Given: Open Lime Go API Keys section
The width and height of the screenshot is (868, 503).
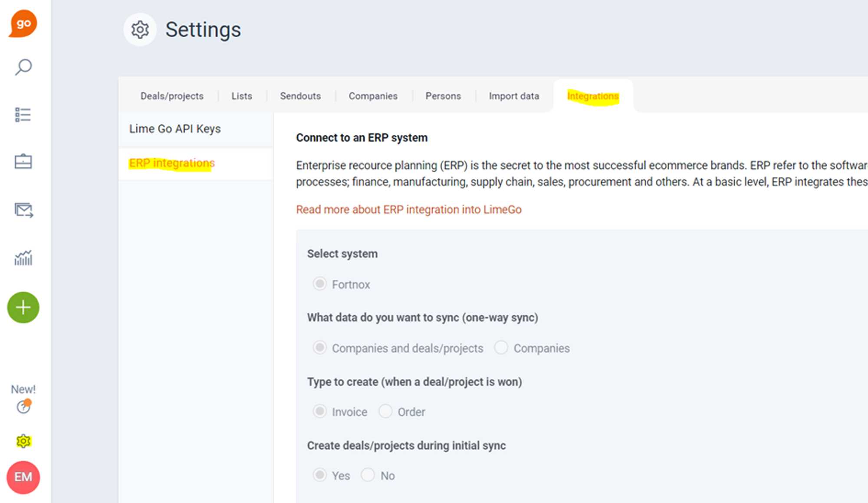Looking at the screenshot, I should pos(196,129).
